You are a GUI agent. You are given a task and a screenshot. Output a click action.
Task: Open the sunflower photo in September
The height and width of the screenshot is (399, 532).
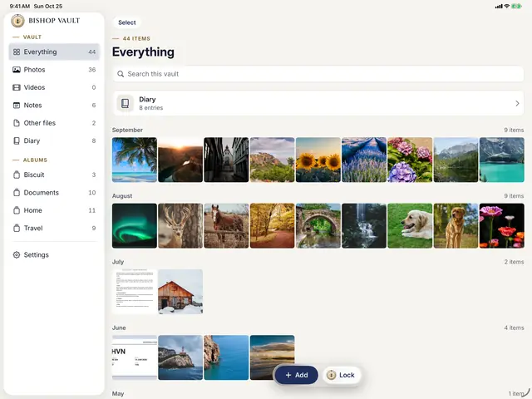click(318, 160)
